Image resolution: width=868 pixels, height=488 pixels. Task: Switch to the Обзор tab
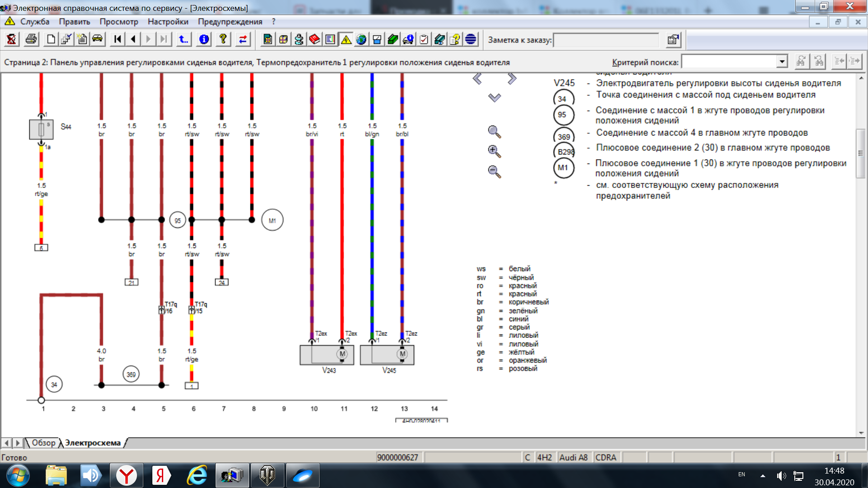43,443
